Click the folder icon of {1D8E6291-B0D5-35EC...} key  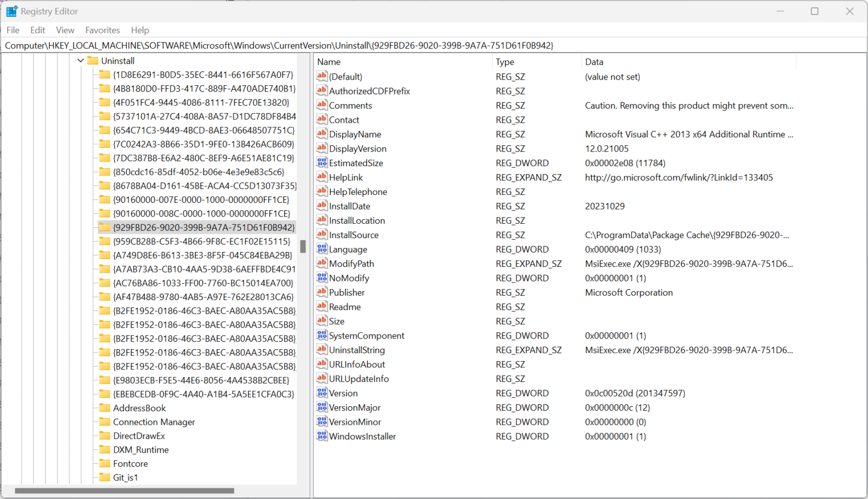tap(105, 75)
